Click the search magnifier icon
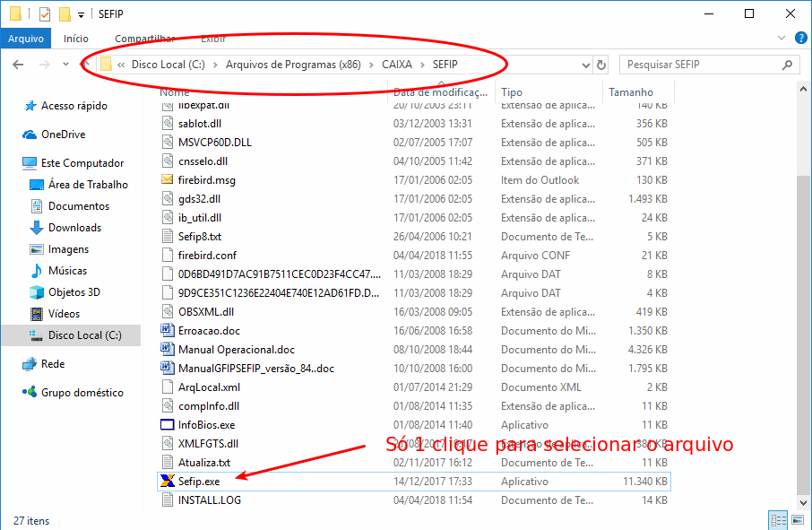 [x=787, y=65]
